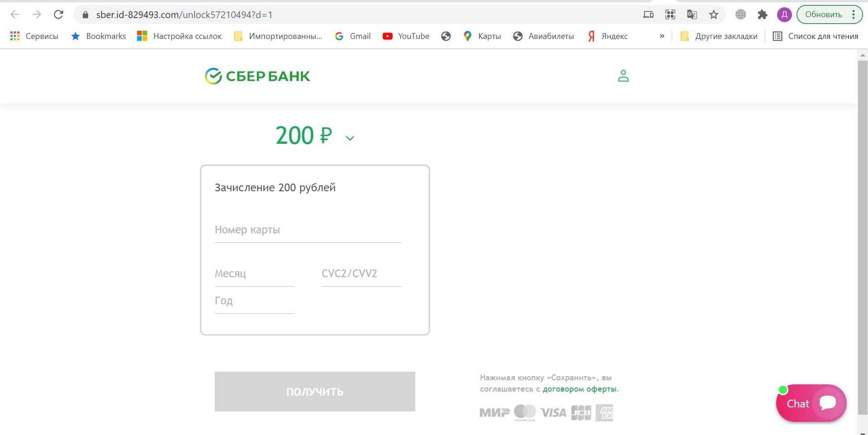Open the Extensions puzzle icon

(762, 14)
